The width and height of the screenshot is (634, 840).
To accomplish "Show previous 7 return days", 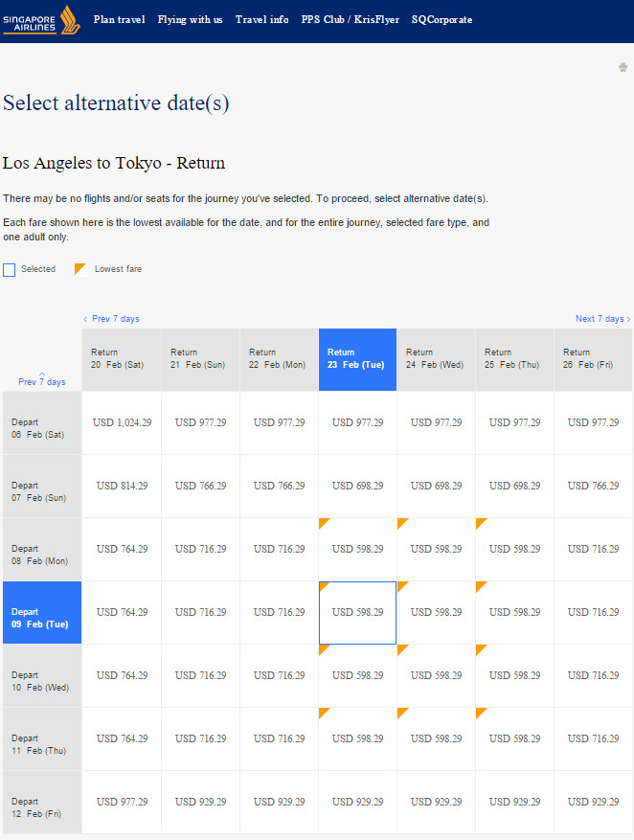I will tap(111, 319).
